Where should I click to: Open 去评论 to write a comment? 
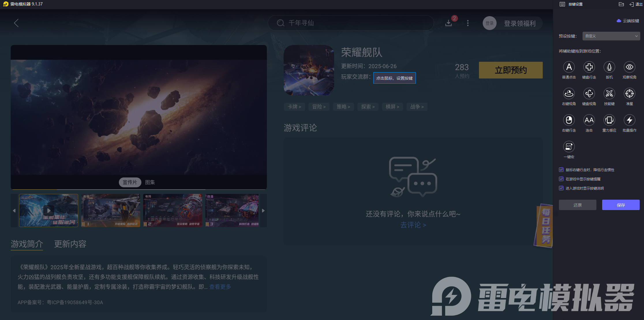(x=413, y=225)
